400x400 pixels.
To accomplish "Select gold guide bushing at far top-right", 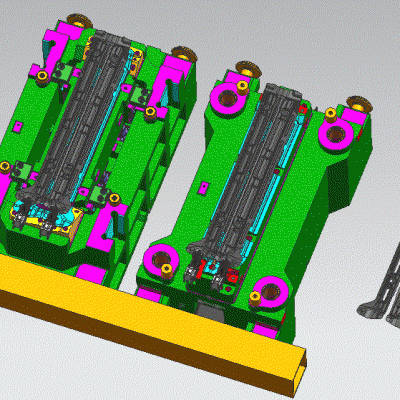I will [359, 104].
